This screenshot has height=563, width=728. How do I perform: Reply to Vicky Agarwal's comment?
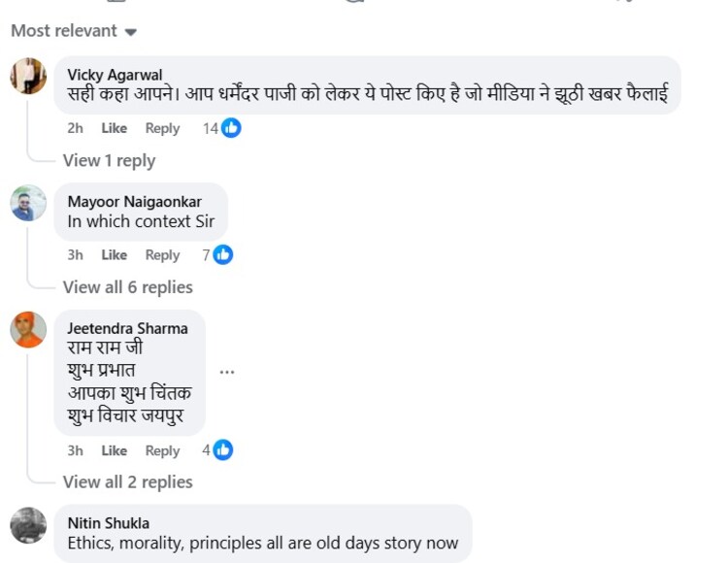point(162,128)
